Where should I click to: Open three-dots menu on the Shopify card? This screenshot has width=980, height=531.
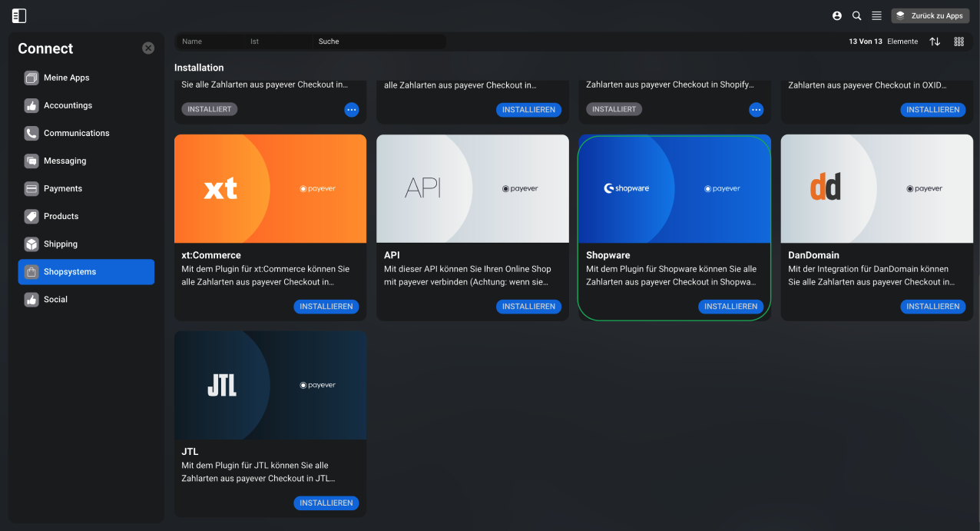[756, 110]
